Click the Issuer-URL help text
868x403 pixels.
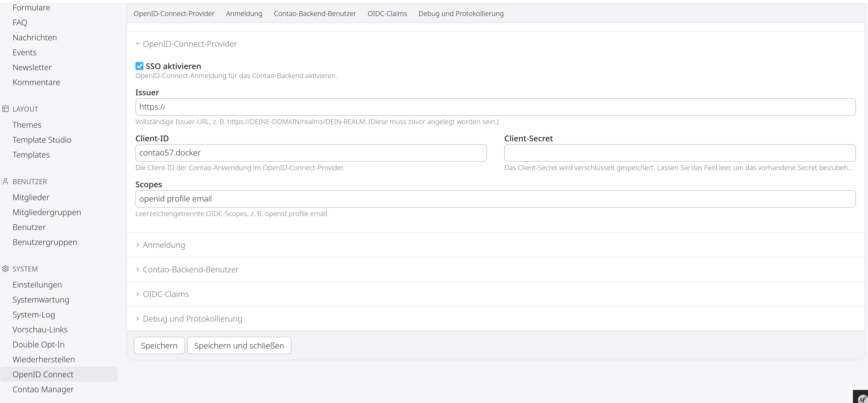click(x=317, y=122)
